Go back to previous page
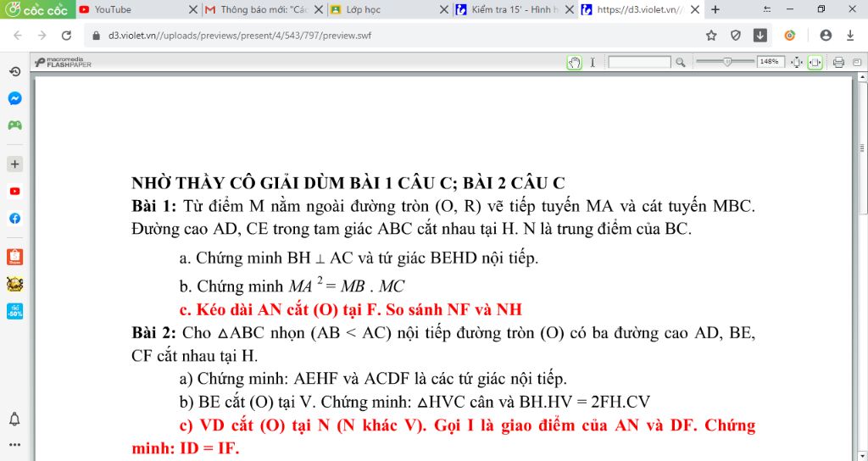868x461 pixels. point(18,36)
